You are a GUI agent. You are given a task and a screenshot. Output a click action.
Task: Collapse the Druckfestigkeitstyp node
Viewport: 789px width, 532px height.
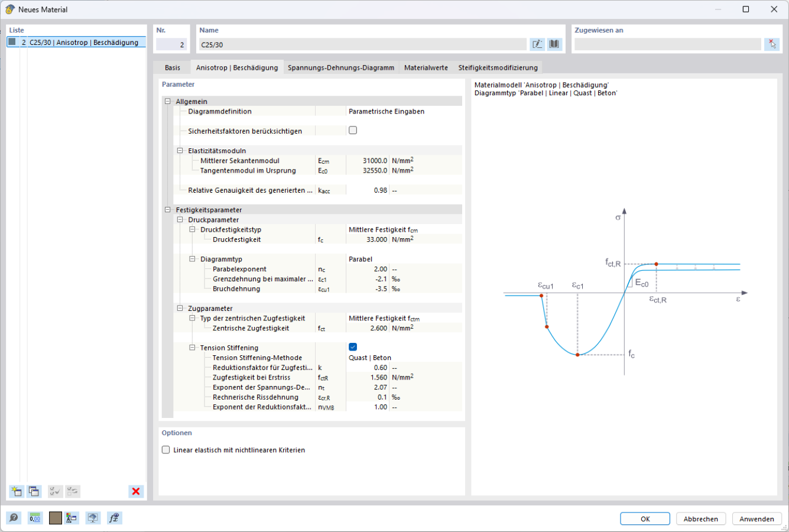[x=193, y=229]
